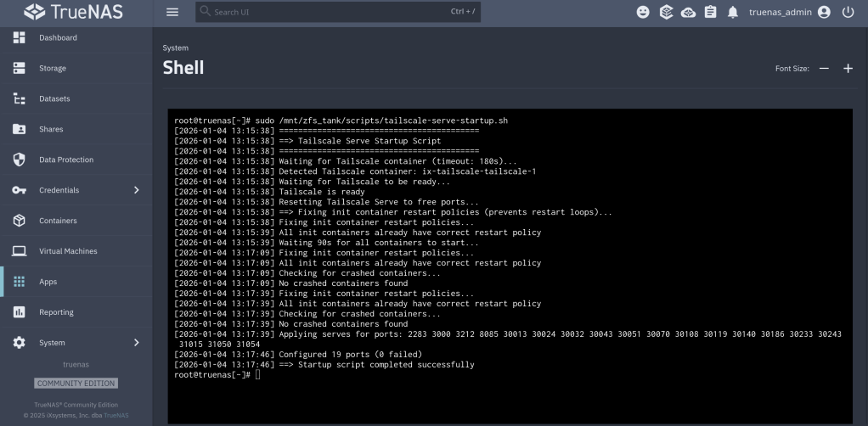This screenshot has height=426, width=868.
Task: Open the Storage section
Action: click(x=53, y=68)
